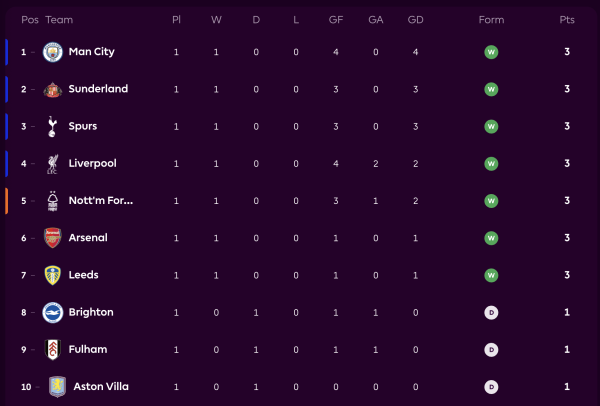Click Brighton's white D form badge
Image resolution: width=600 pixels, height=406 pixels.
click(x=491, y=312)
